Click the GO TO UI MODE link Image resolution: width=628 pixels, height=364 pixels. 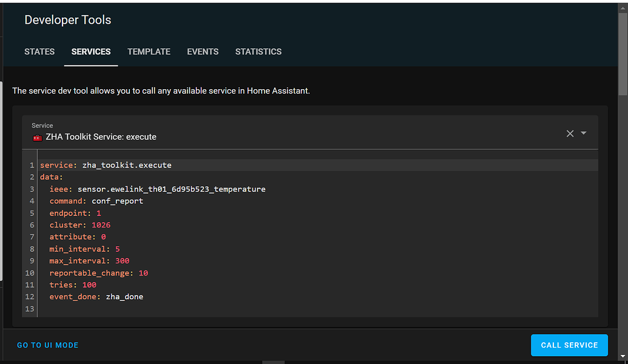[x=47, y=345]
